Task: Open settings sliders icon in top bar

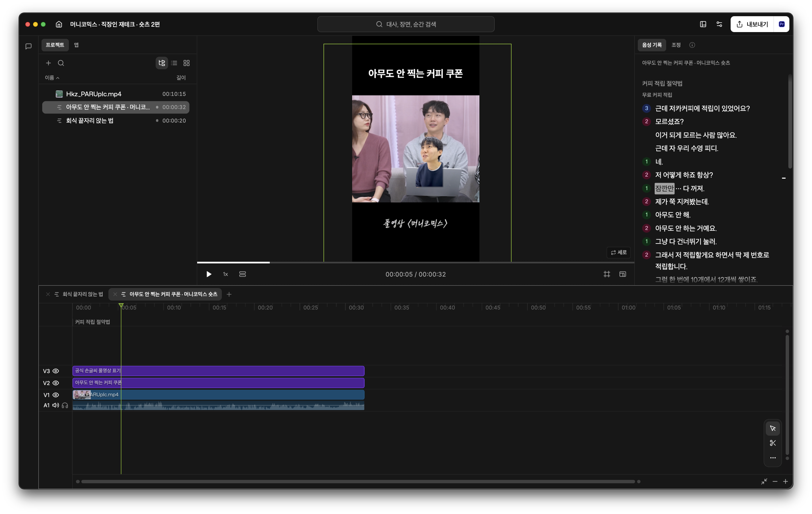Action: coord(719,24)
